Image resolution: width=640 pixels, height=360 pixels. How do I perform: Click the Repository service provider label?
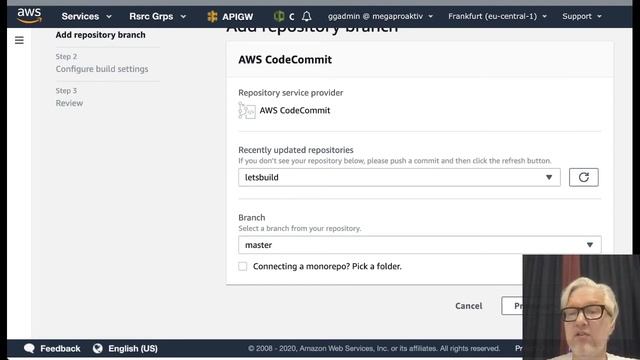click(x=291, y=93)
